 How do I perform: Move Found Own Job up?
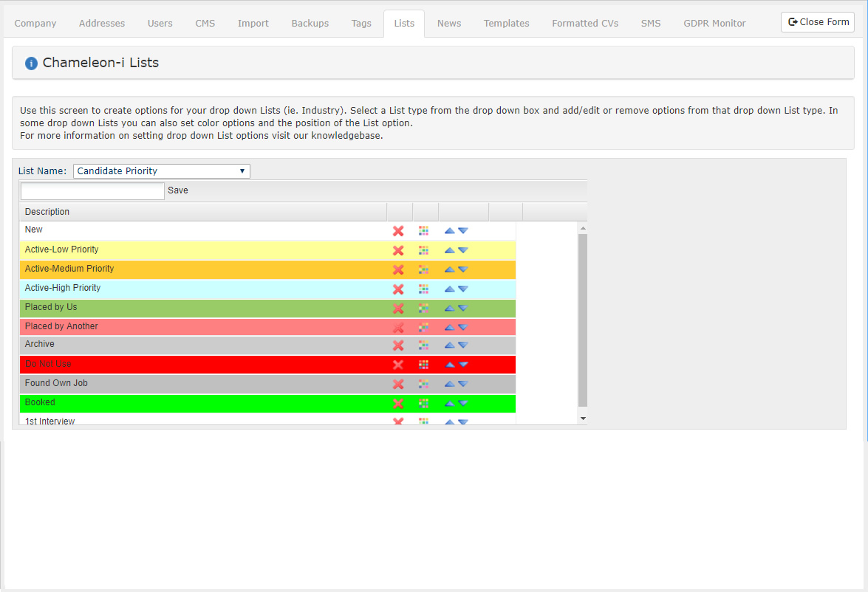tap(449, 384)
